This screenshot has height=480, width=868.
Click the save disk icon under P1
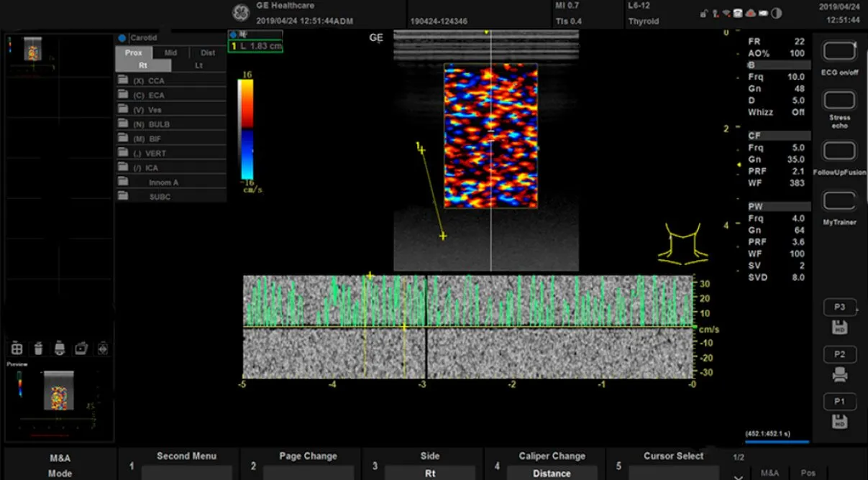coord(839,423)
